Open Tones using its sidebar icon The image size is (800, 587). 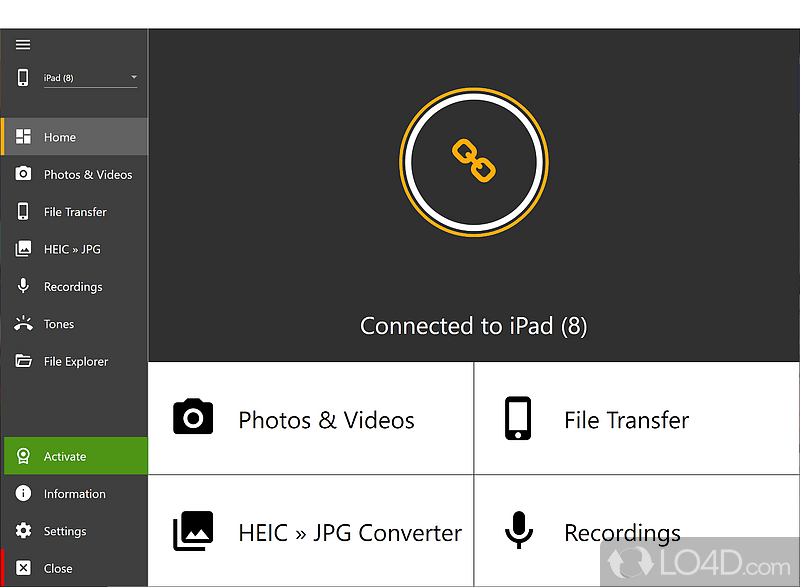click(x=23, y=323)
